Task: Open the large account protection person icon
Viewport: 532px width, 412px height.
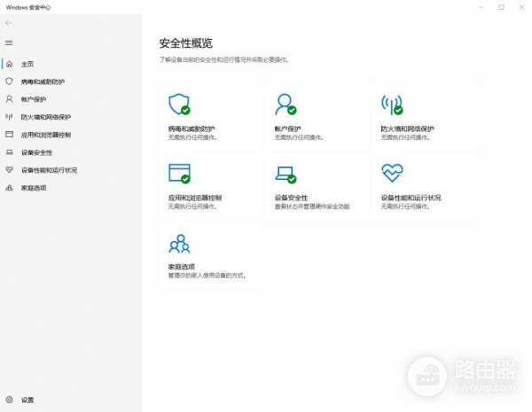Action: click(x=286, y=105)
